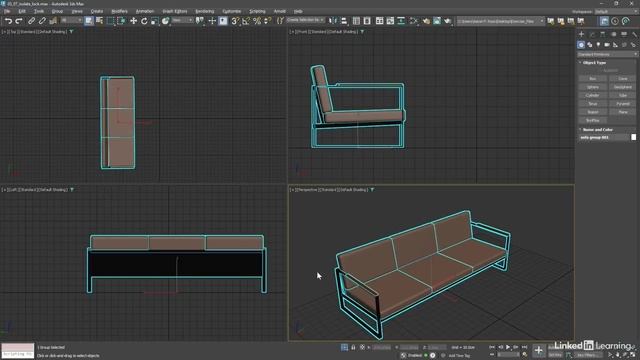The width and height of the screenshot is (640, 360).
Task: Click the Pyramid primitive button
Action: pos(622,104)
